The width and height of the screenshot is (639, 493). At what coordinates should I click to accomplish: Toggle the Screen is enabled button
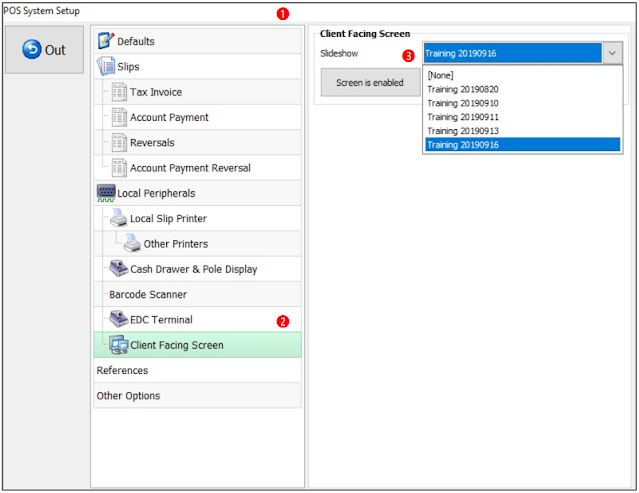[x=370, y=82]
